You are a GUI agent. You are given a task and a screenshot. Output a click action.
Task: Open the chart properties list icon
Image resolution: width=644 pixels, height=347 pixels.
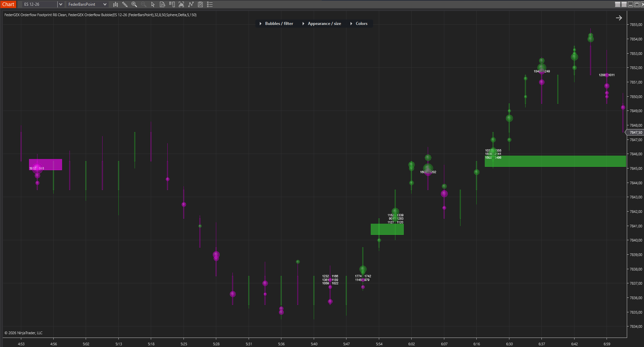pos(210,4)
